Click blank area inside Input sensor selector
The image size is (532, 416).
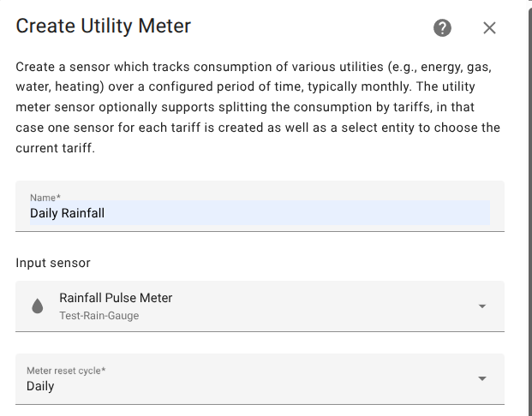[x=322, y=306]
